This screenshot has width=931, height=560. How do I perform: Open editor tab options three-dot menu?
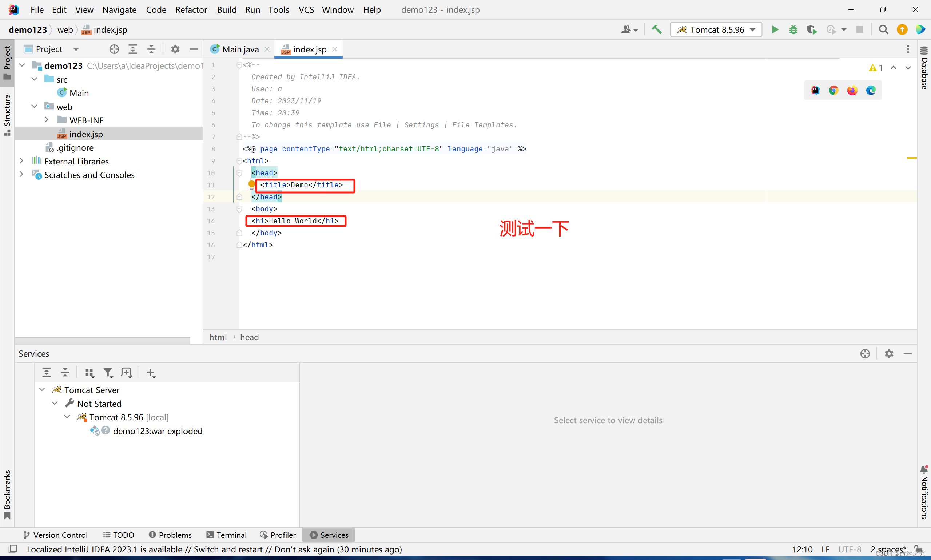click(908, 49)
